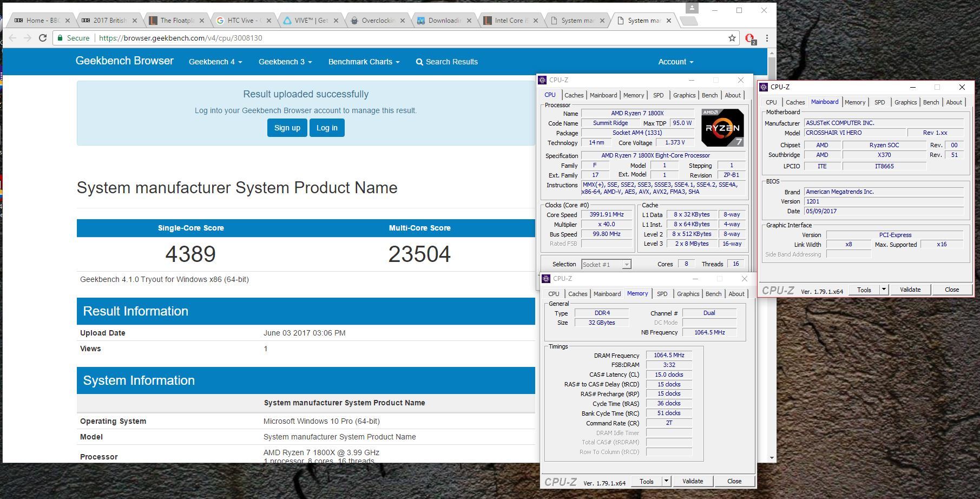
Task: Expand the Tools arrow in the mainboard CPU-Z window
Action: tap(884, 290)
